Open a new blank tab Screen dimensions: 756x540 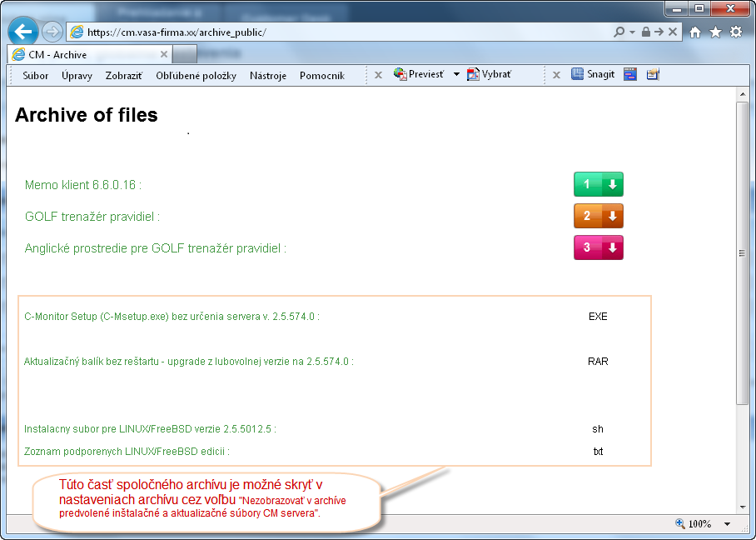click(x=185, y=54)
